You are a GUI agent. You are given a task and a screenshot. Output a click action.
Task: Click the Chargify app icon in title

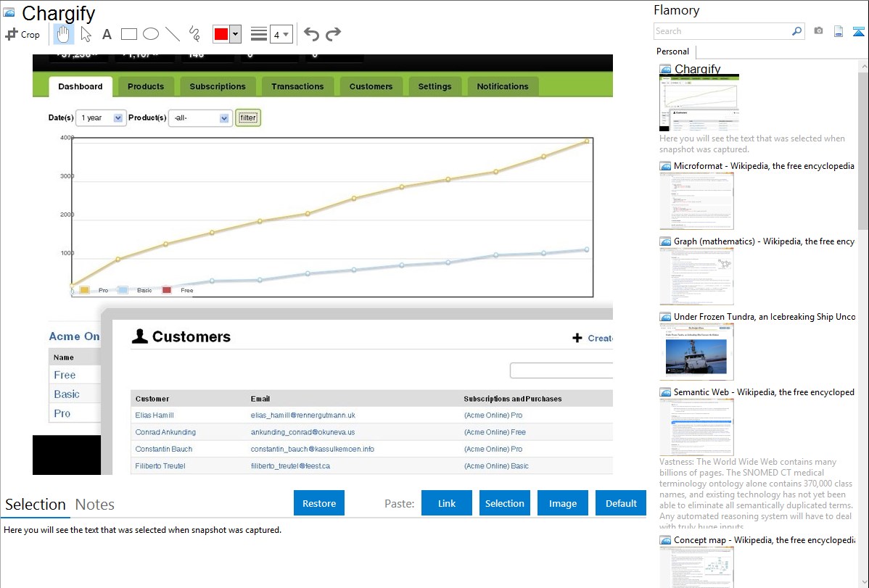coord(9,12)
